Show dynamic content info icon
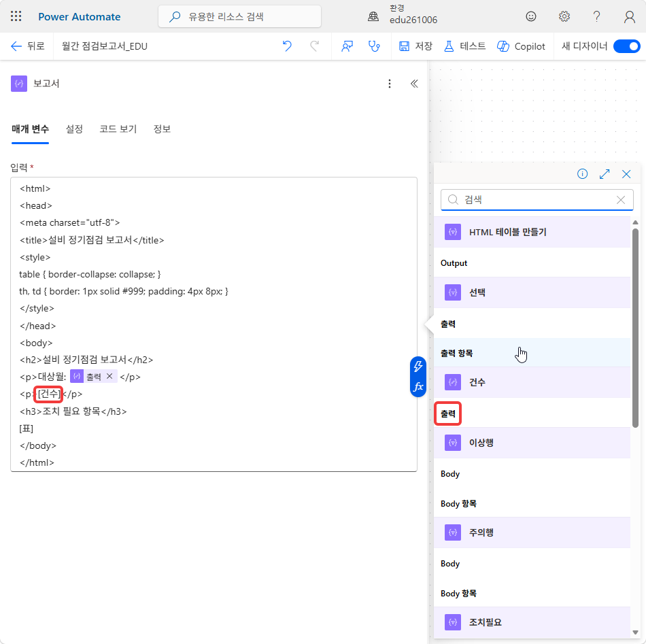The width and height of the screenshot is (646, 644). click(x=582, y=174)
